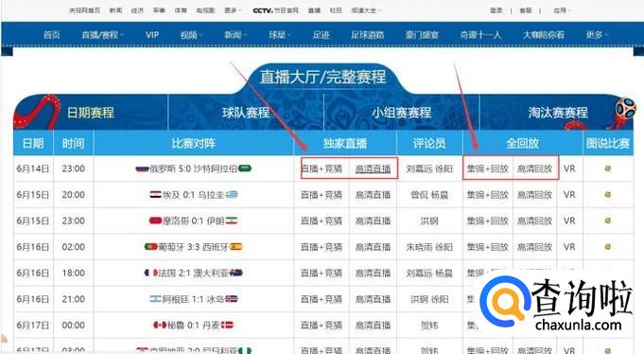The width and height of the screenshot is (644, 354).
Task: Click 直播+竞猜 for Egypt vs Uruguay
Action: coord(322,194)
